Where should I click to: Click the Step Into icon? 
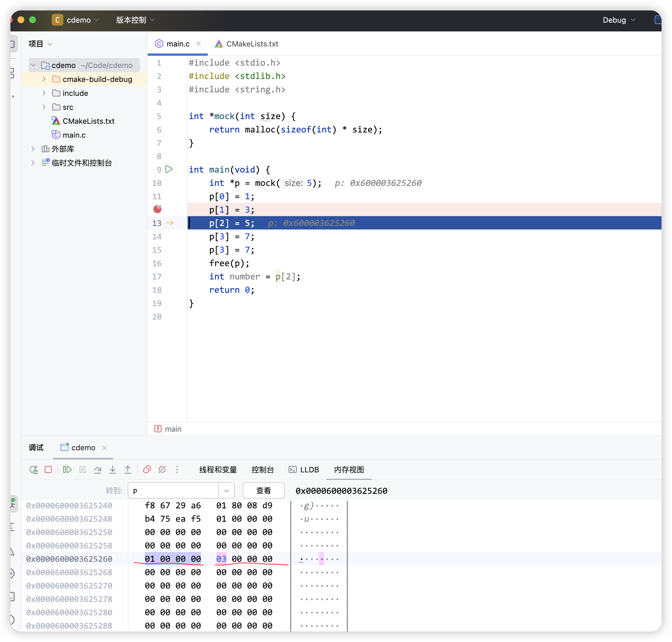[113, 469]
